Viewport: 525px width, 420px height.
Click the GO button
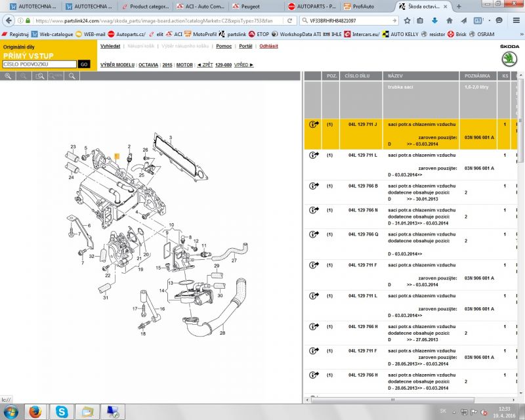(x=84, y=64)
